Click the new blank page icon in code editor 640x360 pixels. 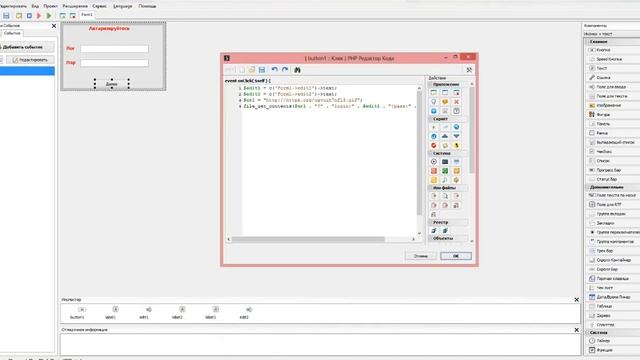tap(242, 70)
